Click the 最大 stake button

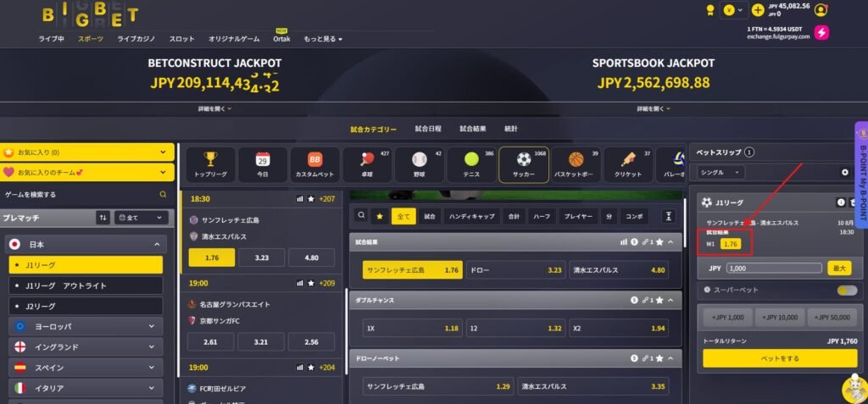[x=839, y=268]
